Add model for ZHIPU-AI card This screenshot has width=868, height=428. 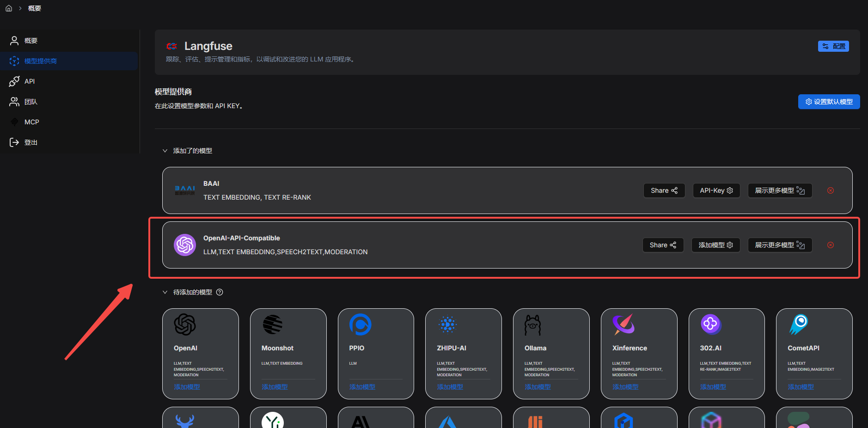point(450,387)
